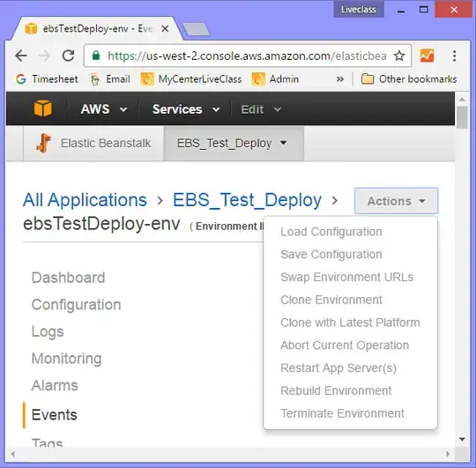Open the Services dropdown
Image resolution: width=476 pixels, height=468 pixels.
point(186,109)
